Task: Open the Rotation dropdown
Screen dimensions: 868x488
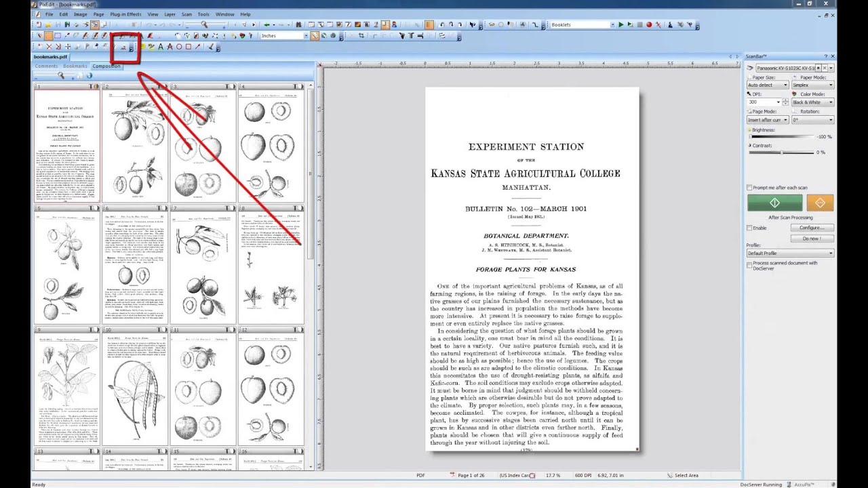Action: click(x=813, y=119)
